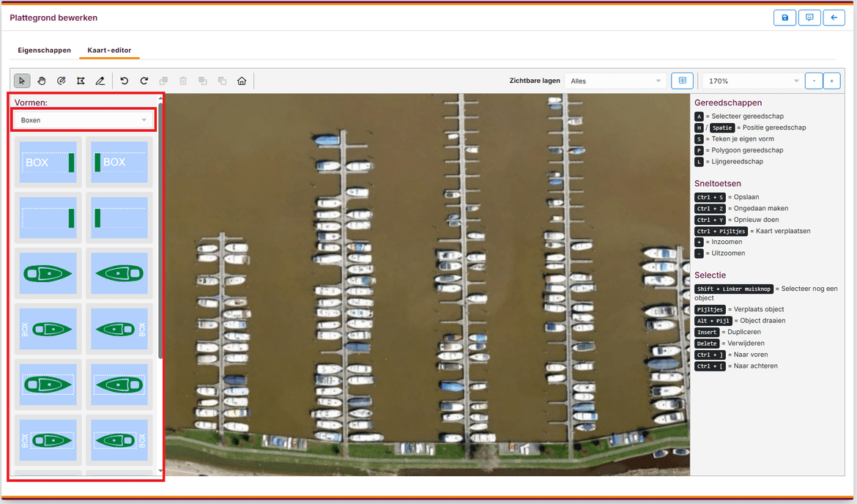Choose the polygon shape tool
This screenshot has width=857, height=504.
point(81,81)
